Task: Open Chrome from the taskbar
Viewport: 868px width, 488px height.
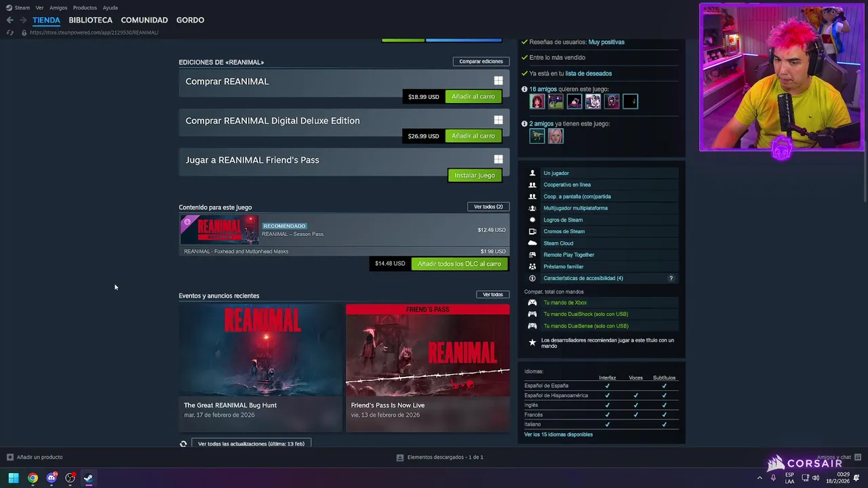Action: pyautogui.click(x=33, y=478)
